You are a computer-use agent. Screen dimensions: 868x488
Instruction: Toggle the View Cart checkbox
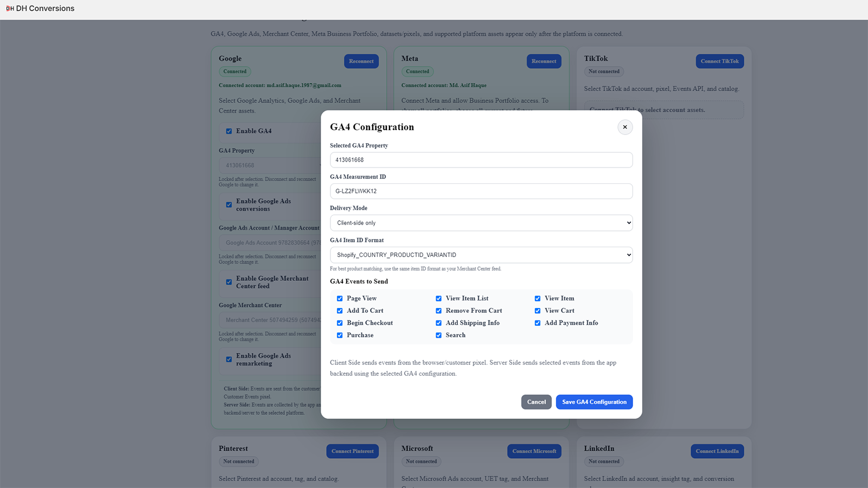coord(538,311)
